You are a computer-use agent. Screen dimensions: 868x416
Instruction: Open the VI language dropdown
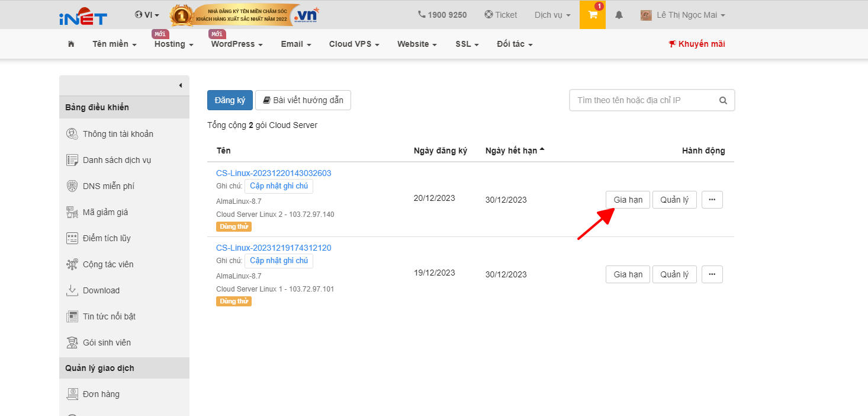click(147, 14)
